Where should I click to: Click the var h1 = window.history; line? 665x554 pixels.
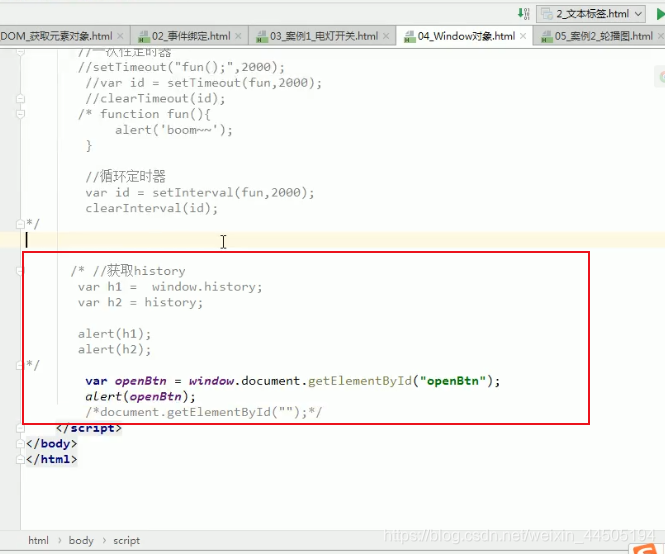(170, 287)
